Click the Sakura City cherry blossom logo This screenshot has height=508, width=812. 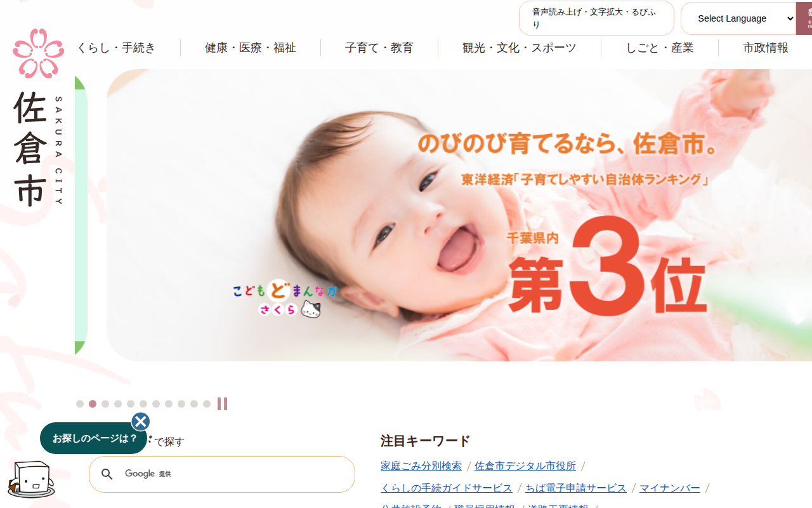click(x=39, y=53)
